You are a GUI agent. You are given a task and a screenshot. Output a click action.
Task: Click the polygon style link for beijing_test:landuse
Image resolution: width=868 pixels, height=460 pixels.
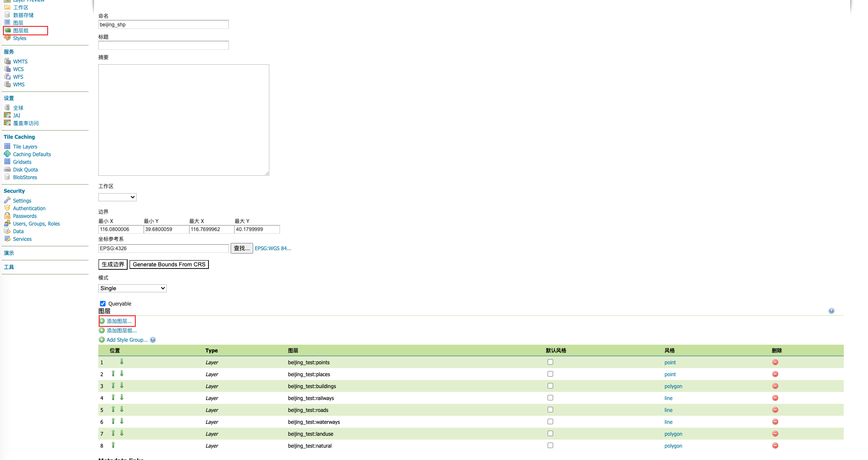click(x=673, y=434)
